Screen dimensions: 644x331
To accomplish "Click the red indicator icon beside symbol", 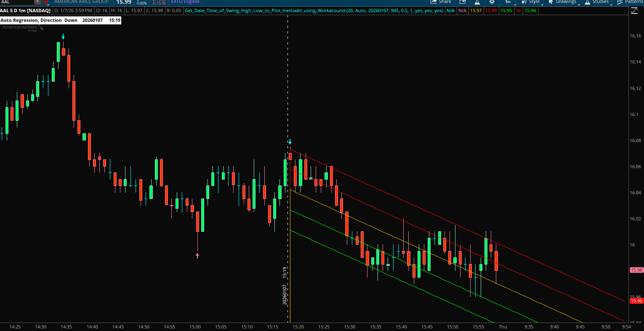I will tap(45, 2).
